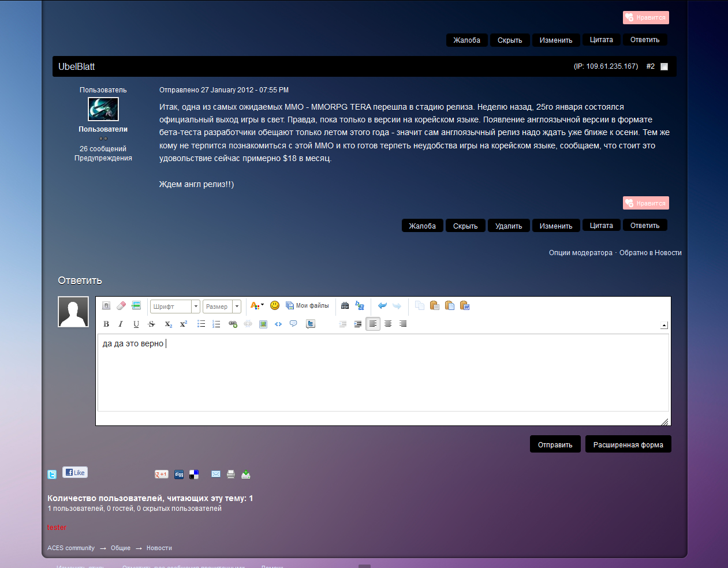Click the eraser remove-formatting icon
The image size is (728, 568).
point(121,305)
